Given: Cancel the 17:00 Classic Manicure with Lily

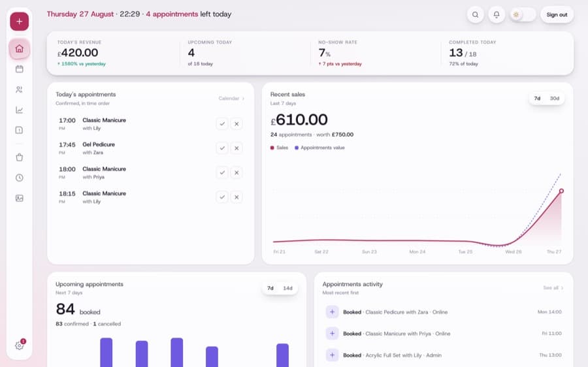Looking at the screenshot, I should [237, 123].
